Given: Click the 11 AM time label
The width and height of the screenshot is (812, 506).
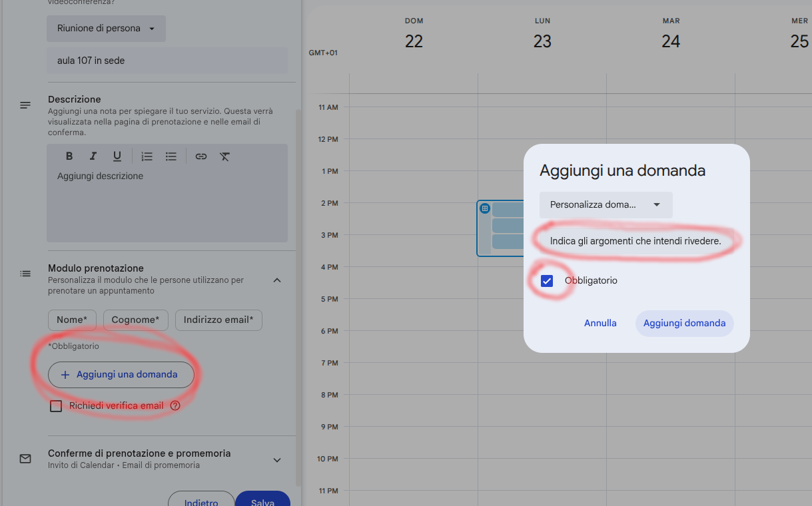Looking at the screenshot, I should click(x=328, y=107).
